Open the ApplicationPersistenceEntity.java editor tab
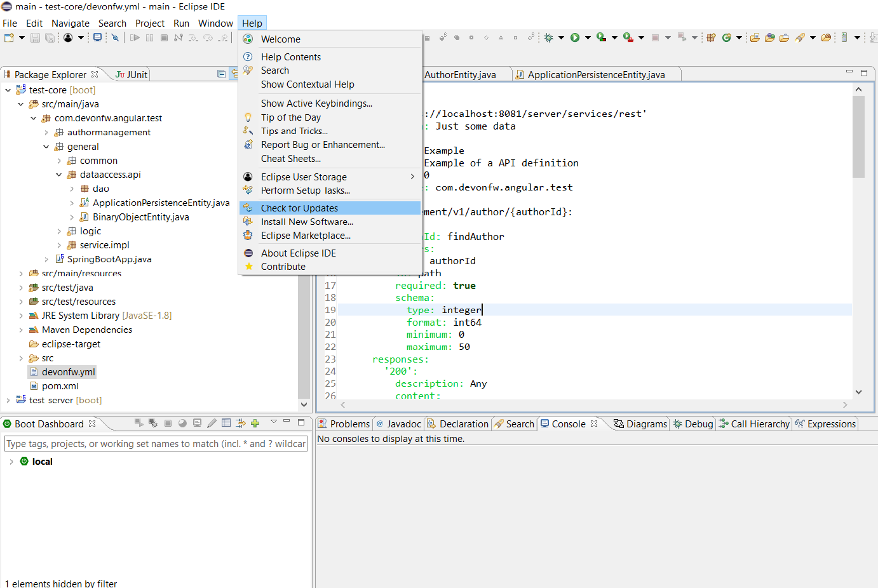The height and width of the screenshot is (588, 878). pyautogui.click(x=595, y=75)
